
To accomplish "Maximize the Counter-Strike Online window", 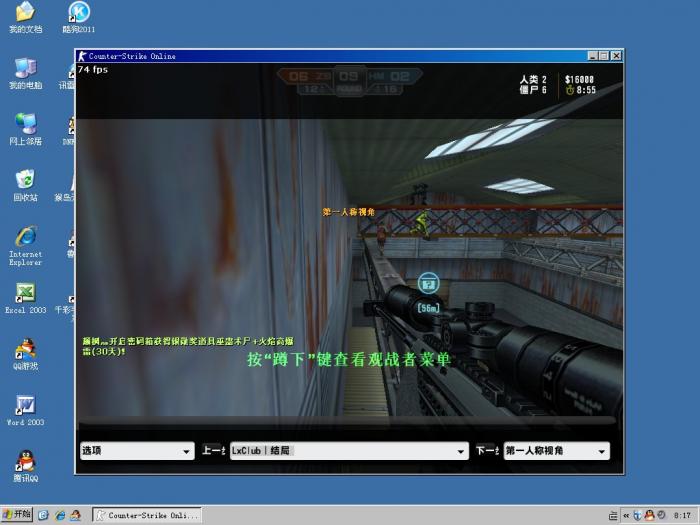I will 604,56.
